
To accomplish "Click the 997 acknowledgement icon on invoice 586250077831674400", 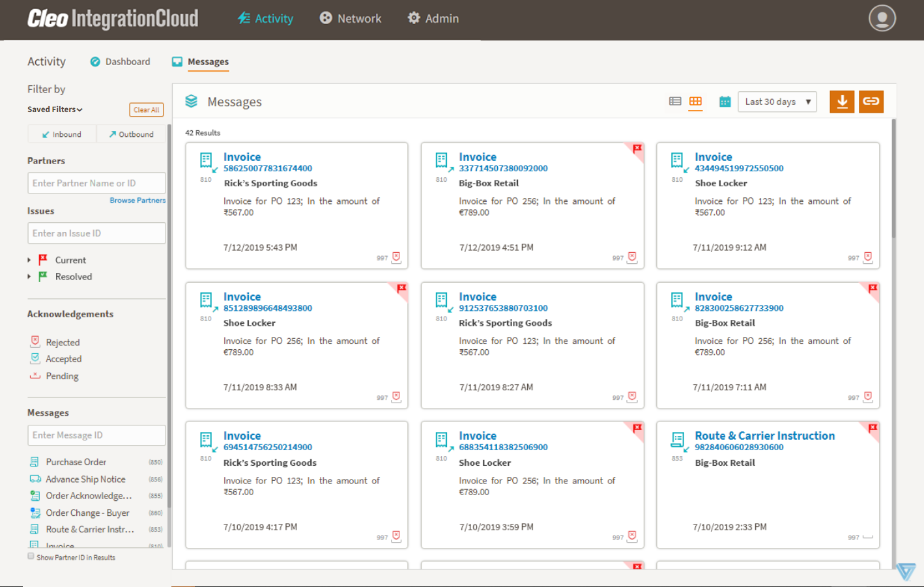I will tap(396, 257).
